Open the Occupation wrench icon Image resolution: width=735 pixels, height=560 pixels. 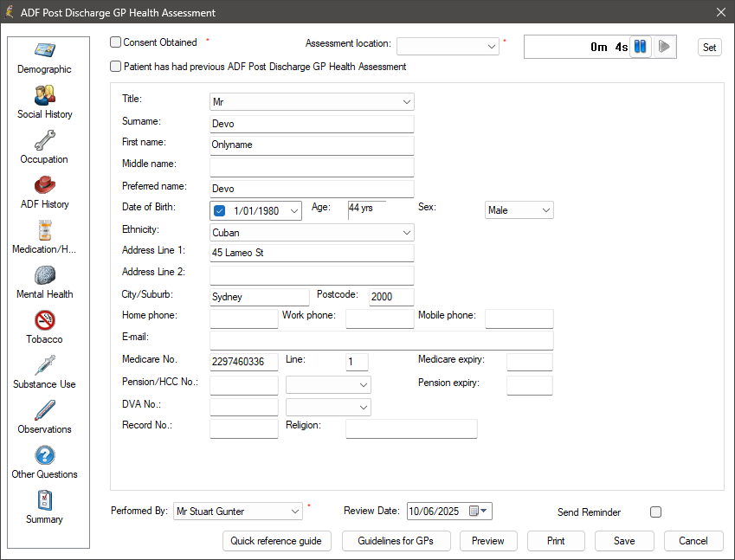(44, 140)
